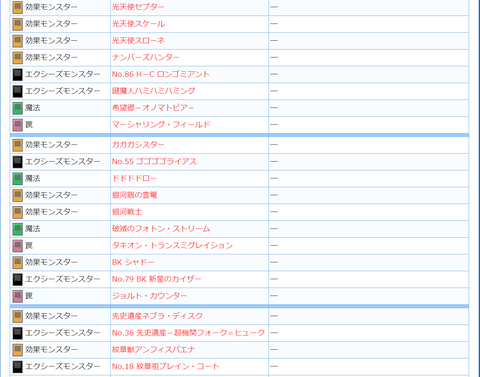Click the orange card icon beside 銀河眼の雲篭
This screenshot has height=377, width=480.
click(x=17, y=195)
